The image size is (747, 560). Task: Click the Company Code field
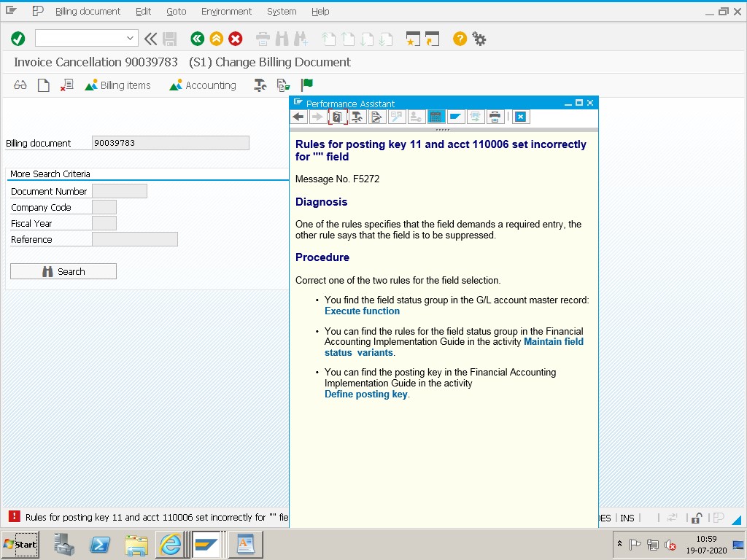pos(104,207)
